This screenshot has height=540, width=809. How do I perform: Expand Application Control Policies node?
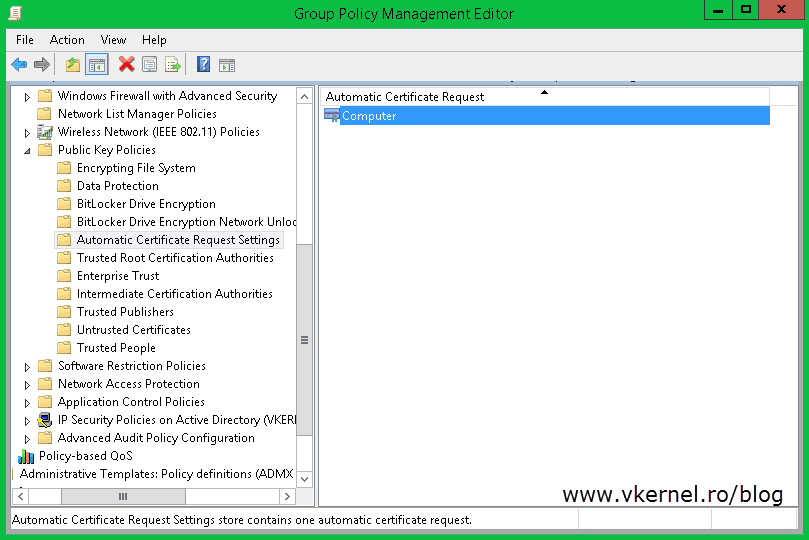(27, 403)
